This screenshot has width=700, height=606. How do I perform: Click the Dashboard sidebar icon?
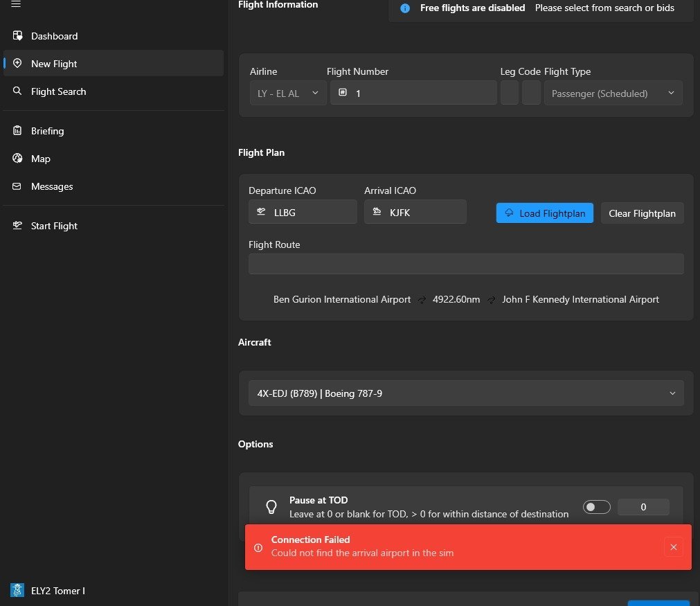18,36
